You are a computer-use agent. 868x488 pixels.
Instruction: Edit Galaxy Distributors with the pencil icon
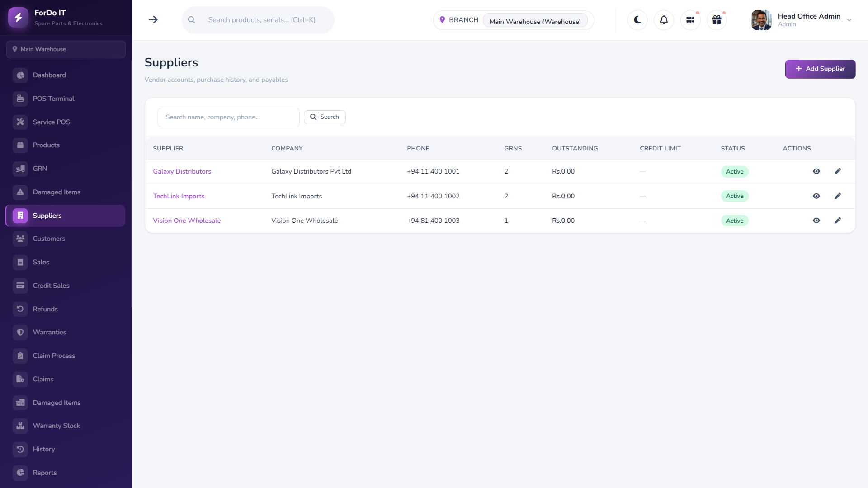tap(837, 171)
